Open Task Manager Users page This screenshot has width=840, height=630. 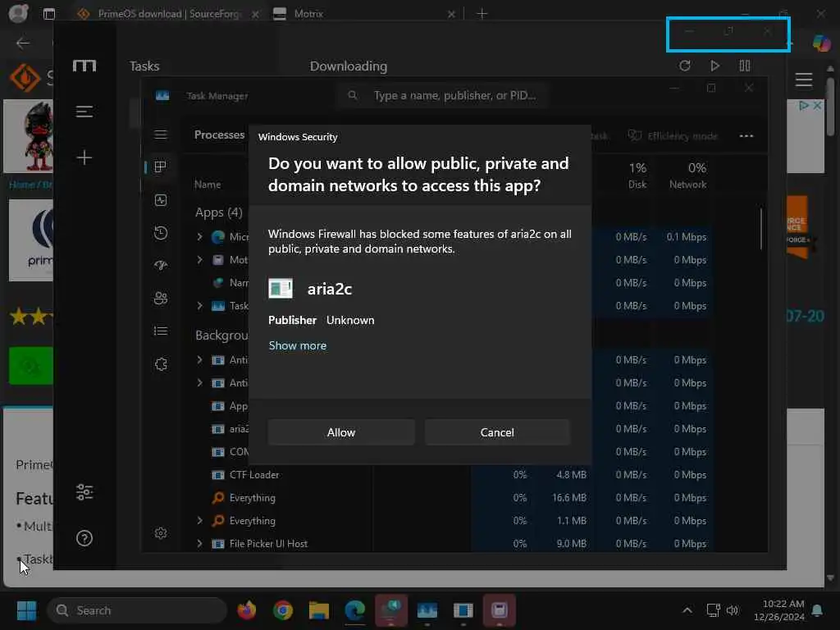pos(160,298)
